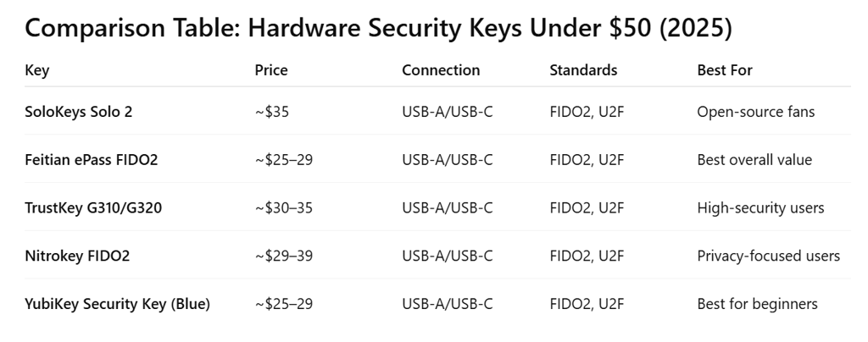Click the ~$30–35 price cell
Image resolution: width=868 pixels, height=342 pixels.
click(283, 207)
